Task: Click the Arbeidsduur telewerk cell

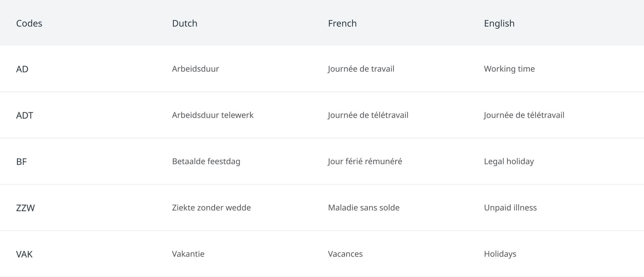Action: coord(213,115)
